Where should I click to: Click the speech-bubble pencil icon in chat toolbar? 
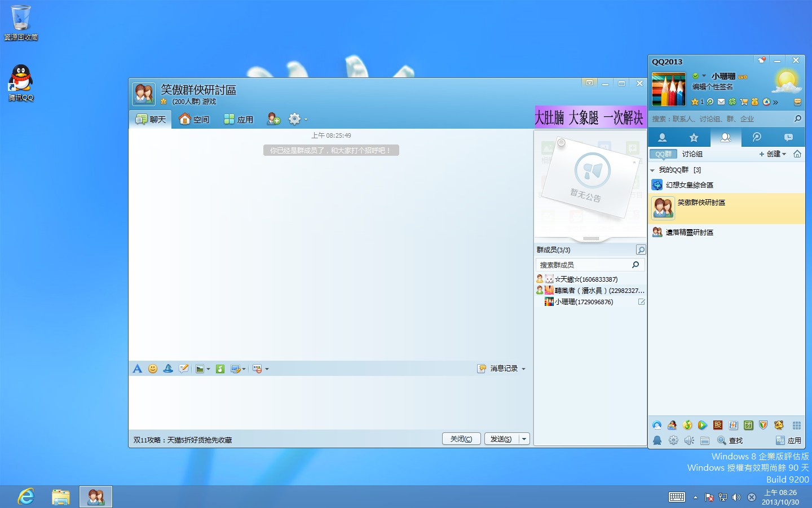(184, 369)
